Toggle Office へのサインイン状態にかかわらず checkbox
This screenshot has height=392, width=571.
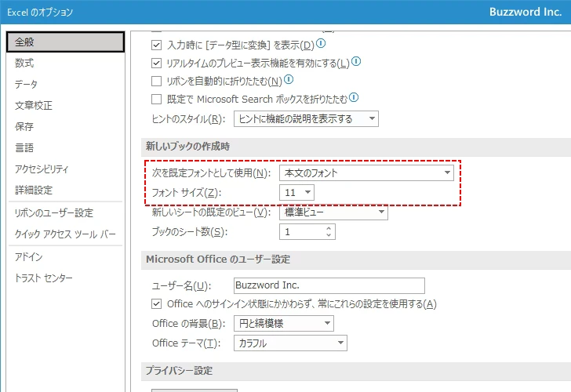[x=156, y=303]
